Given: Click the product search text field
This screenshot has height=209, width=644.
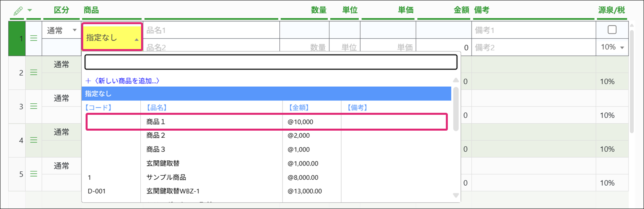Looking at the screenshot, I should click(271, 62).
